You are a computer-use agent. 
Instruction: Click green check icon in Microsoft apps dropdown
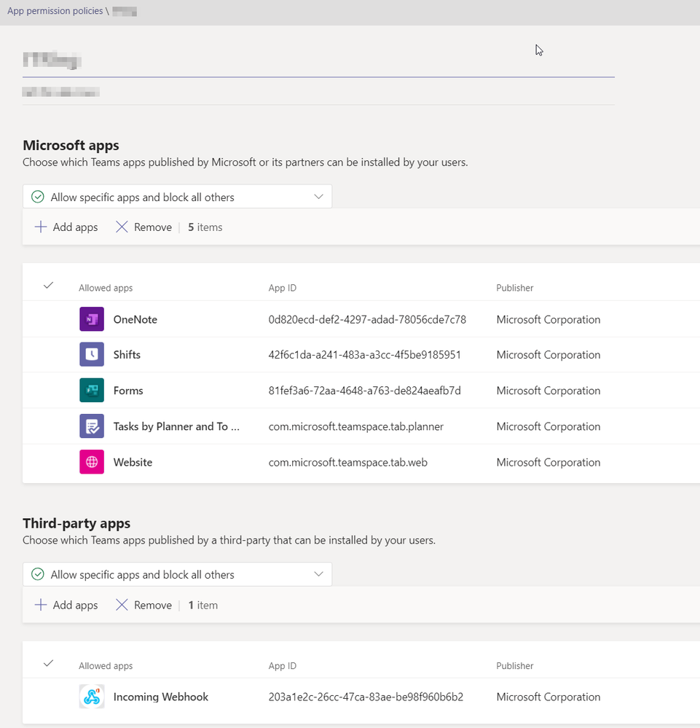pyautogui.click(x=38, y=197)
